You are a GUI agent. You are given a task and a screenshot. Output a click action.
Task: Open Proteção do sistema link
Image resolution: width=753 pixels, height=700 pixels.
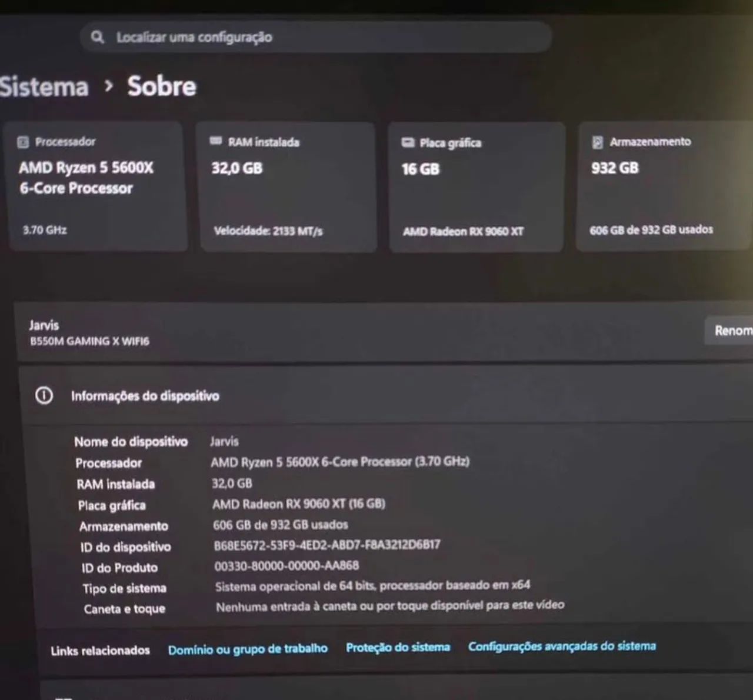click(x=398, y=647)
